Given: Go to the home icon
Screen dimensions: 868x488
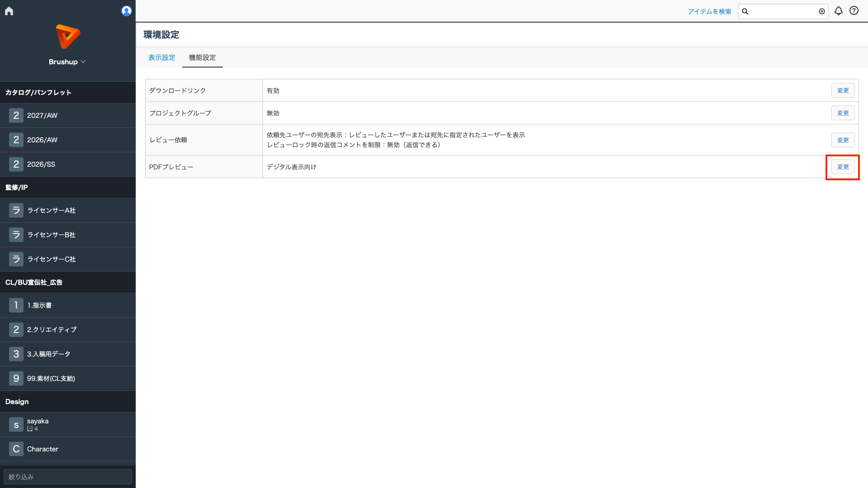Looking at the screenshot, I should [x=9, y=11].
